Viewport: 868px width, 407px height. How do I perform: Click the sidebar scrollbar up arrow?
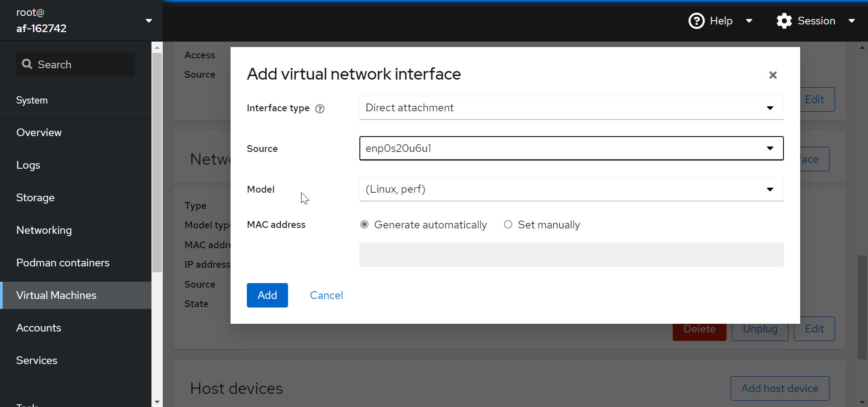[x=157, y=47]
